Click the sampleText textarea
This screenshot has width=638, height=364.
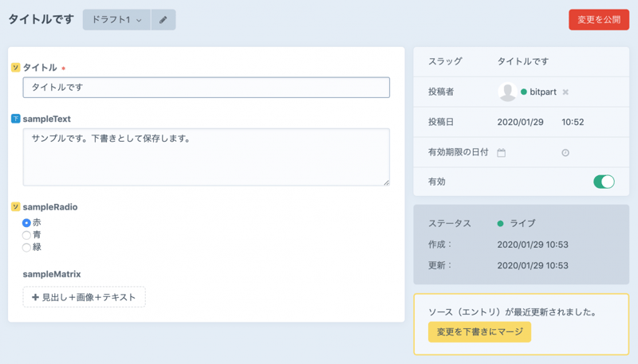(206, 157)
